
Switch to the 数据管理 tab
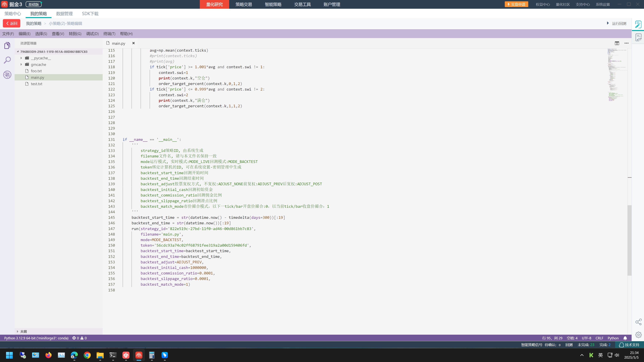coord(64,14)
